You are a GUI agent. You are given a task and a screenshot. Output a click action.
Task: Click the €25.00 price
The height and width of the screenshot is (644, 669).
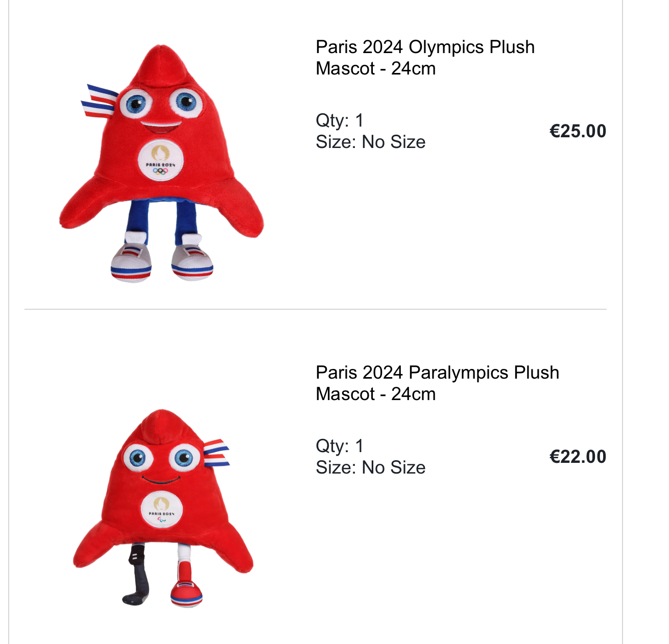tap(578, 131)
